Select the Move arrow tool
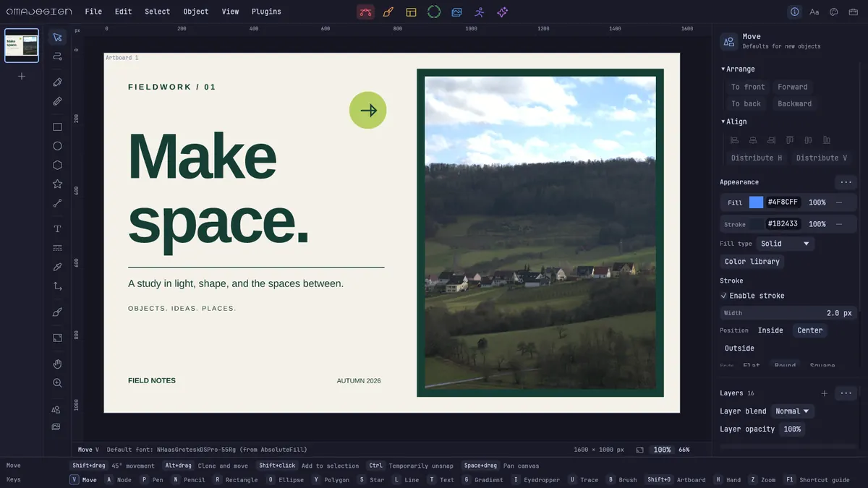Viewport: 868px width, 488px height. (x=57, y=37)
